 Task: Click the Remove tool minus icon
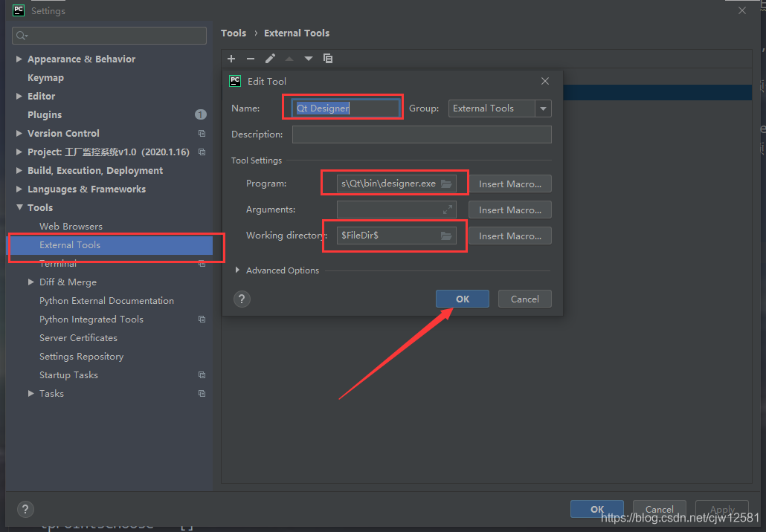(x=251, y=58)
